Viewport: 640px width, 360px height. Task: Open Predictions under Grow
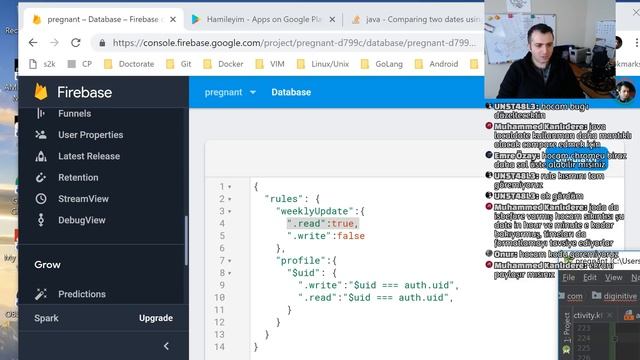click(82, 294)
